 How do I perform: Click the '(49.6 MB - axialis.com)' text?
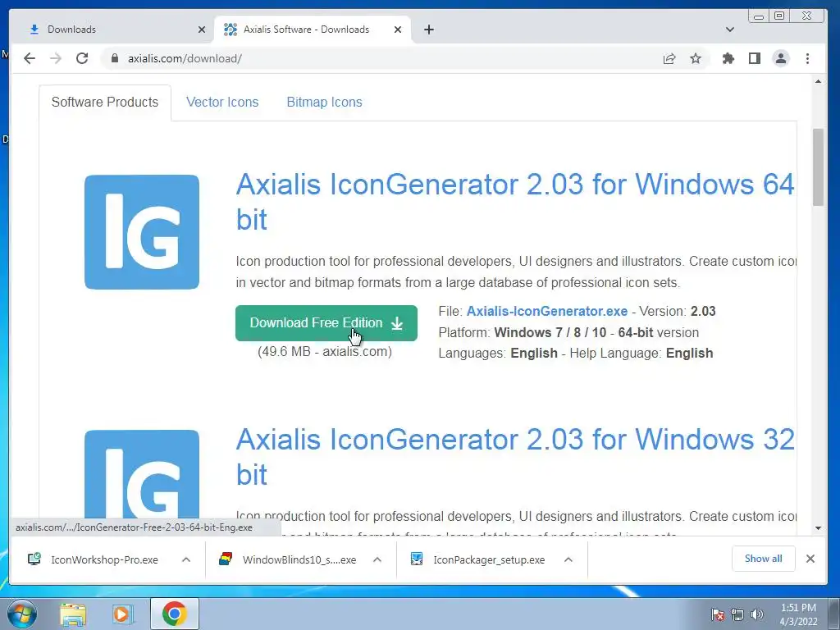[325, 351]
